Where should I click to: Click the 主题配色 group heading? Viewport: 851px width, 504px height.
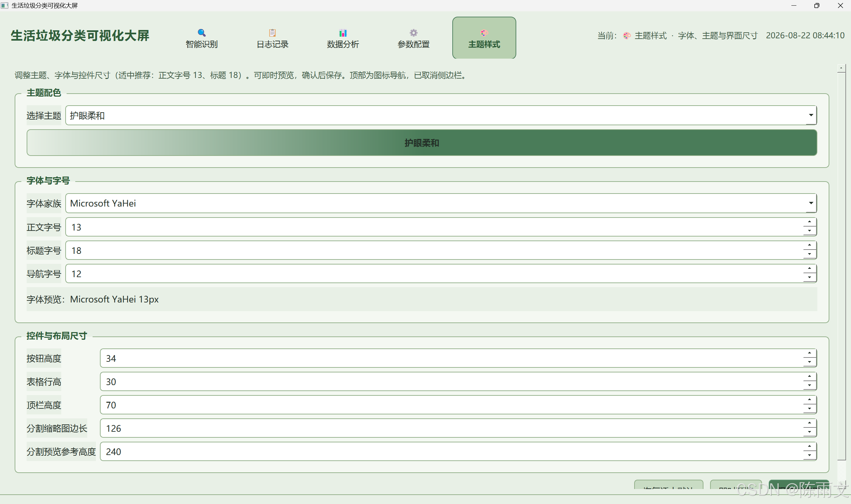(x=44, y=93)
